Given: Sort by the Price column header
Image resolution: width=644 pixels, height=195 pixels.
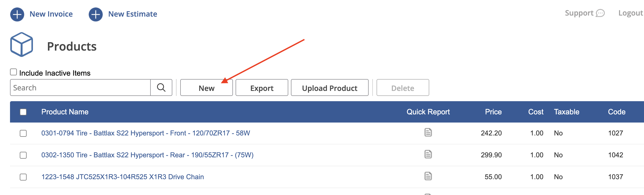Looking at the screenshot, I should click(x=493, y=112).
